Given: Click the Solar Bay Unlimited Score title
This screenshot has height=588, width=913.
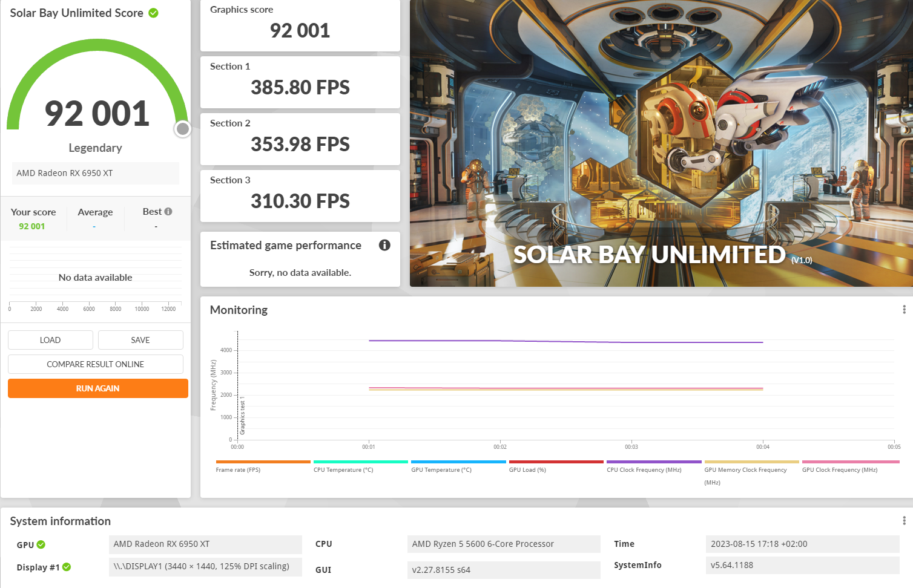Looking at the screenshot, I should point(77,13).
